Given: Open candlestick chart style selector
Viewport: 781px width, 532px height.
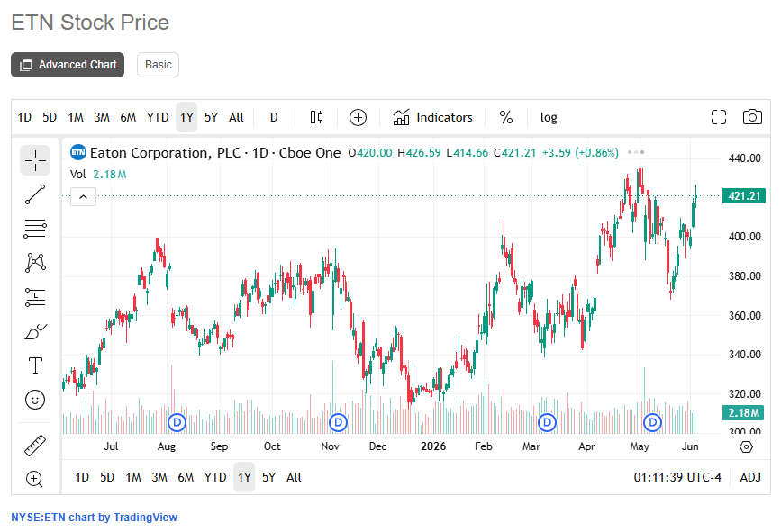Looking at the screenshot, I should [x=316, y=117].
